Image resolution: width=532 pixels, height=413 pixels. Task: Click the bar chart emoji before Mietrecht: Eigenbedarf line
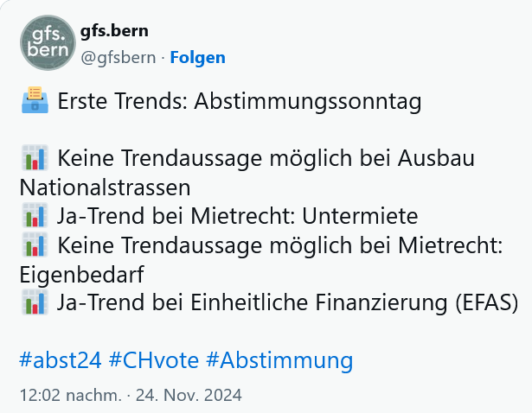click(x=34, y=245)
